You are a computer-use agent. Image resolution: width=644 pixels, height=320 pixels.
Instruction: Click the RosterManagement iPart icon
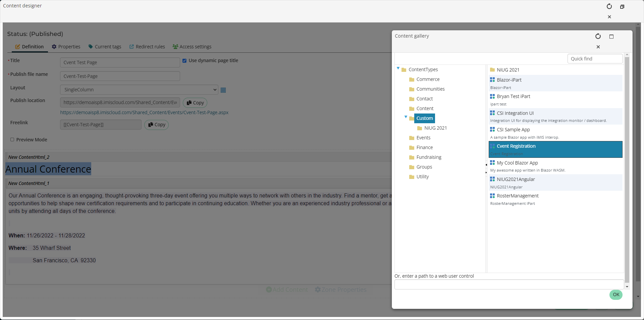[x=492, y=196]
